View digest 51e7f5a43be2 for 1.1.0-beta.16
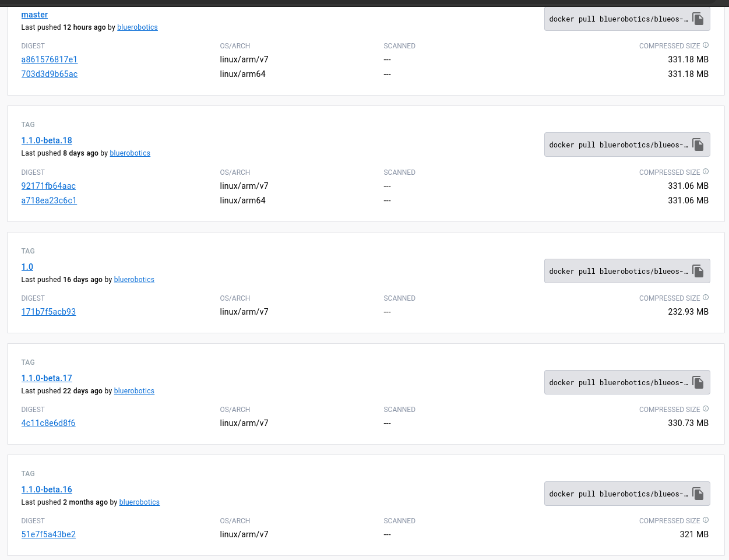 (x=48, y=534)
